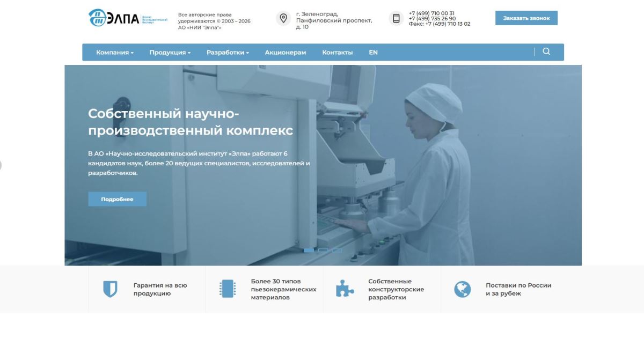Open search with the magnifier icon
The width and height of the screenshot is (644, 338).
click(546, 52)
